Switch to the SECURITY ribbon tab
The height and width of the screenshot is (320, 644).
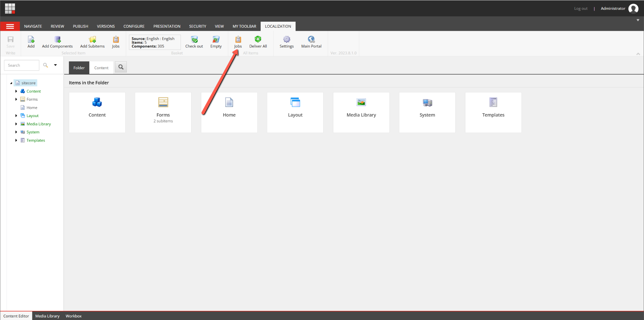[x=197, y=26]
